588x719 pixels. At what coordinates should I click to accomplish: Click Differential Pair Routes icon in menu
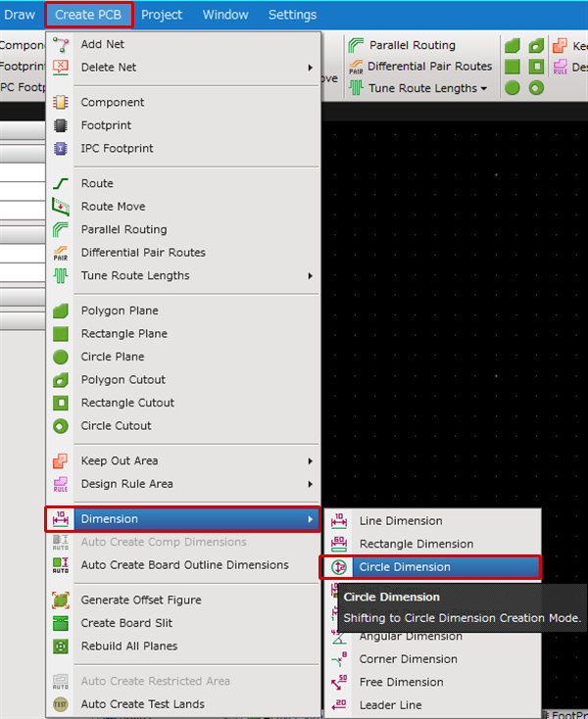tap(61, 253)
